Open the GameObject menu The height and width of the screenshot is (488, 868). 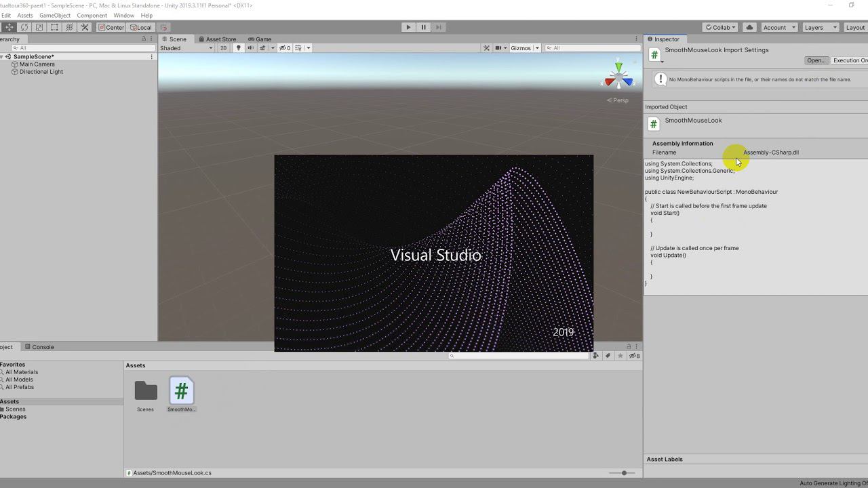tap(55, 15)
